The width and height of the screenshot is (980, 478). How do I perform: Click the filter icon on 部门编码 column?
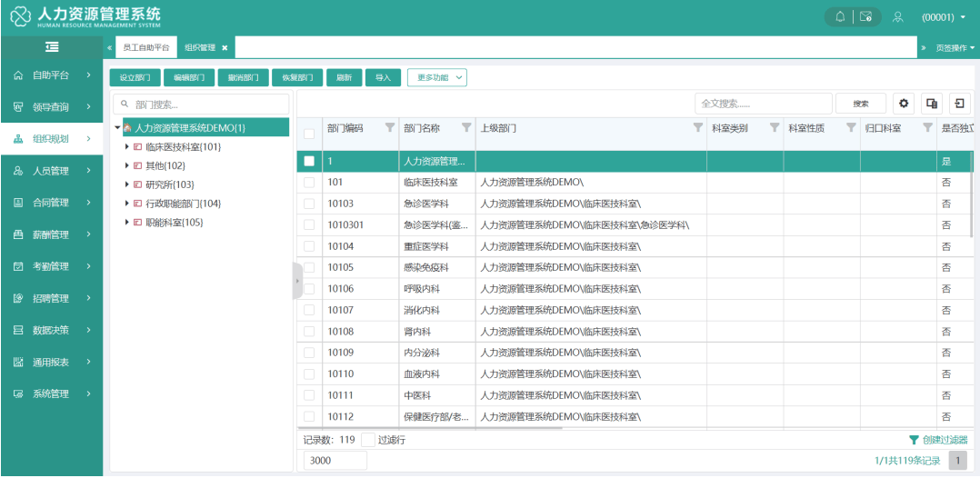coord(390,128)
